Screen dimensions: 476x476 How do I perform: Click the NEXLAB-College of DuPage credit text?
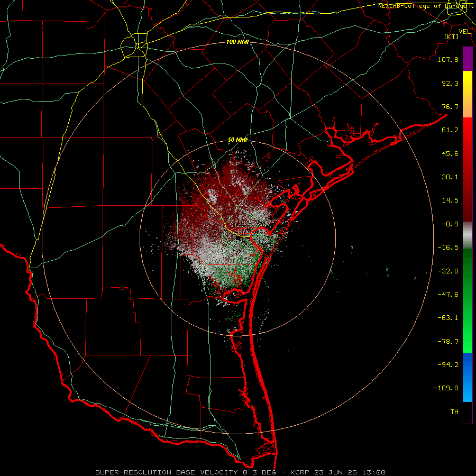pos(425,6)
